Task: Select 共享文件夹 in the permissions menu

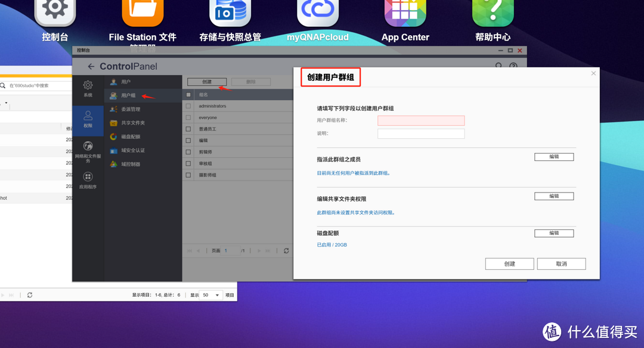Action: click(x=133, y=123)
